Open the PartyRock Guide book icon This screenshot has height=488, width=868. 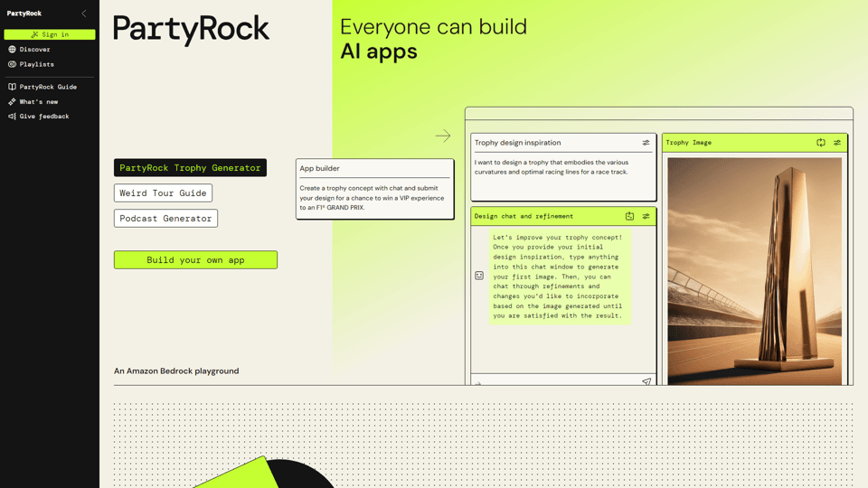tap(12, 87)
